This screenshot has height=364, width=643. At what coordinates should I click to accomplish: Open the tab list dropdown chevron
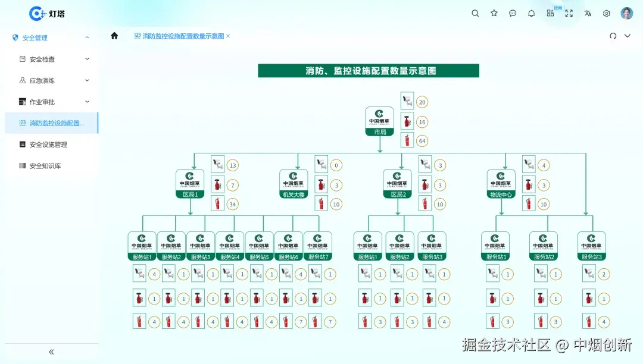[x=628, y=36]
